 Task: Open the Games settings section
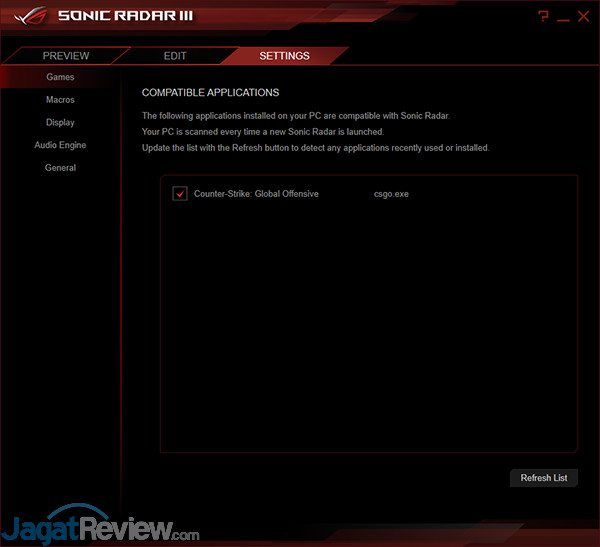pyautogui.click(x=60, y=77)
